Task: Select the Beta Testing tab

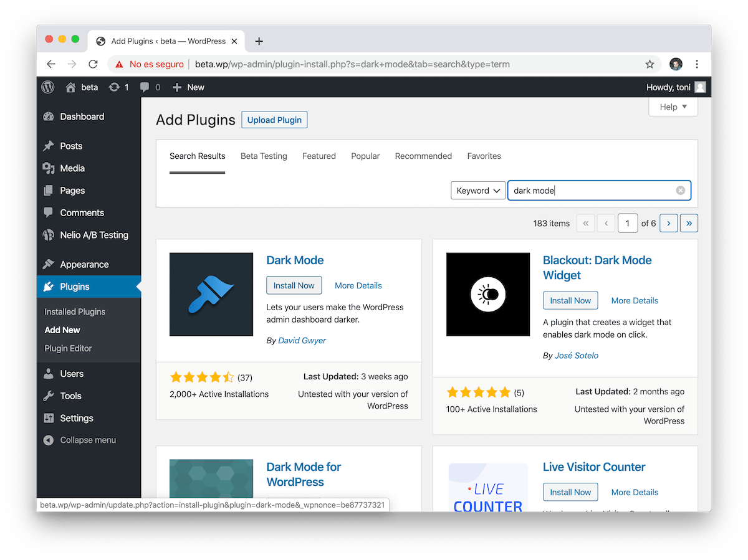Action: tap(264, 156)
